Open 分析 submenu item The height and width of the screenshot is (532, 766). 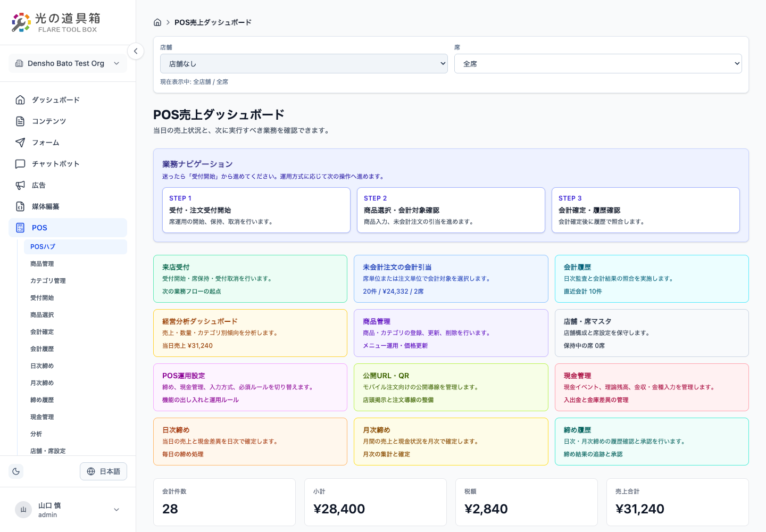click(x=76, y=434)
